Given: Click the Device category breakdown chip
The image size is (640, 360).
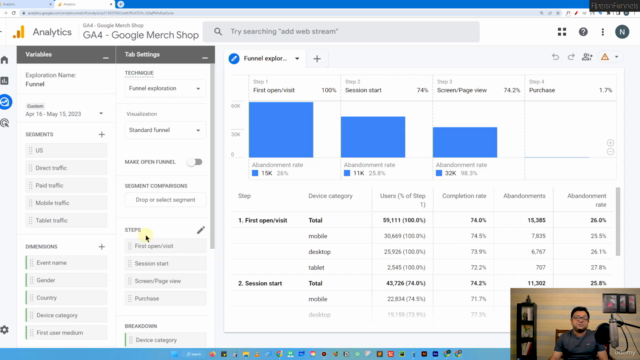Looking at the screenshot, I should [166, 340].
